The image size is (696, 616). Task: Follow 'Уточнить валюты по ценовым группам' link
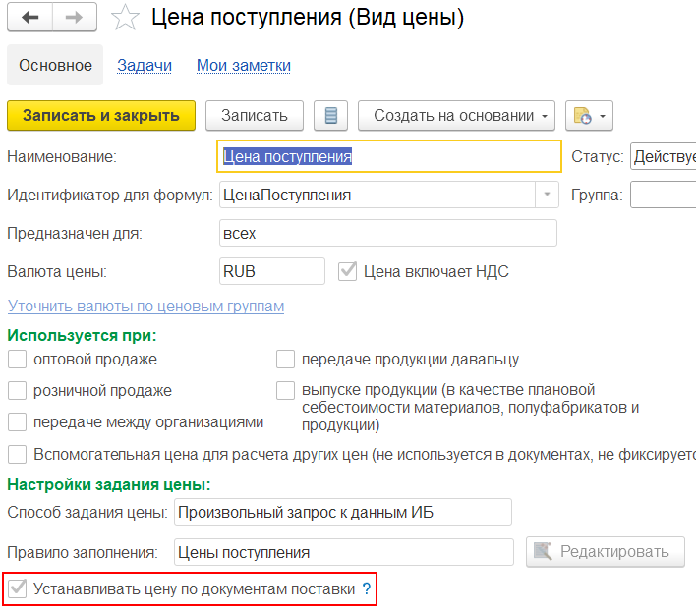pyautogui.click(x=145, y=307)
